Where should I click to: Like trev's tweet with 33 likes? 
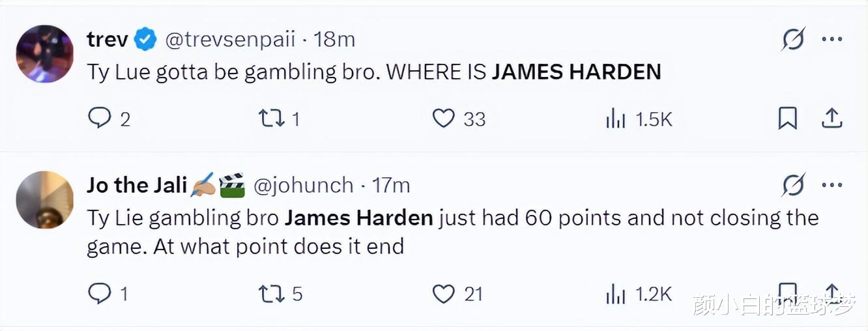[x=444, y=119]
